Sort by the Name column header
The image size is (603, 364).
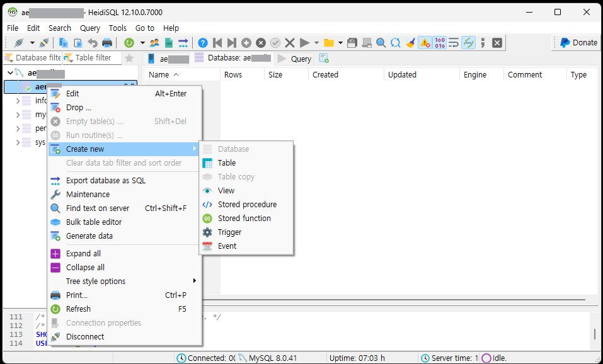click(182, 74)
